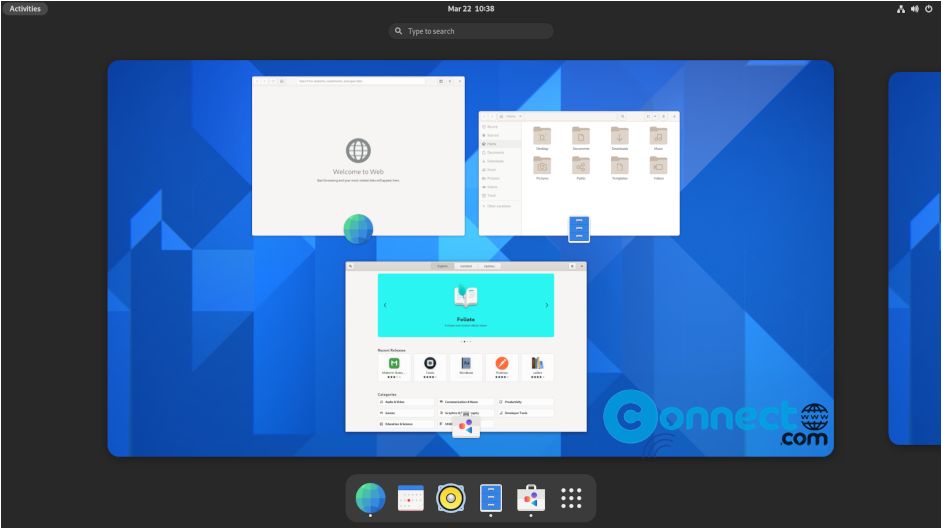Click the Type to search field
Image resolution: width=943 pixels, height=528 pixels.
[x=471, y=31]
